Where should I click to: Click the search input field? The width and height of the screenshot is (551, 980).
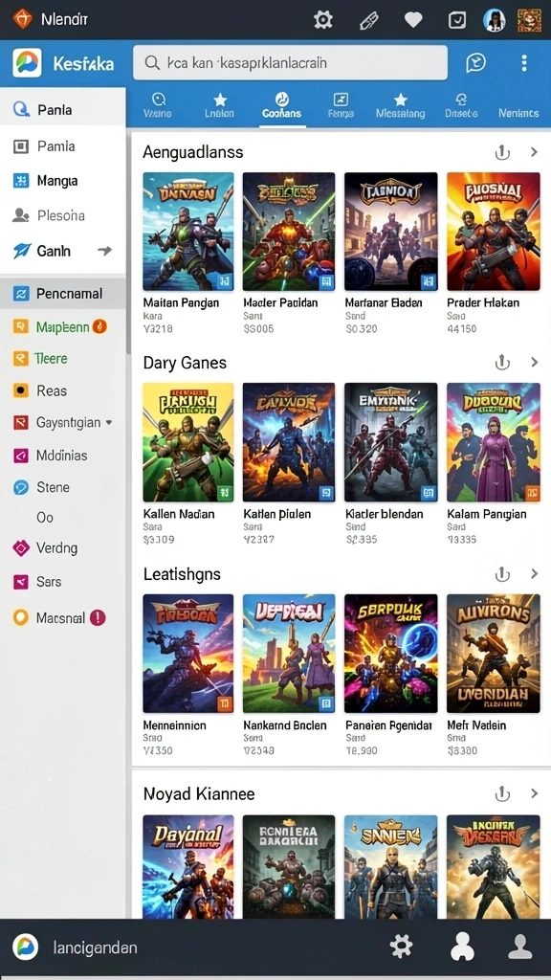(291, 62)
